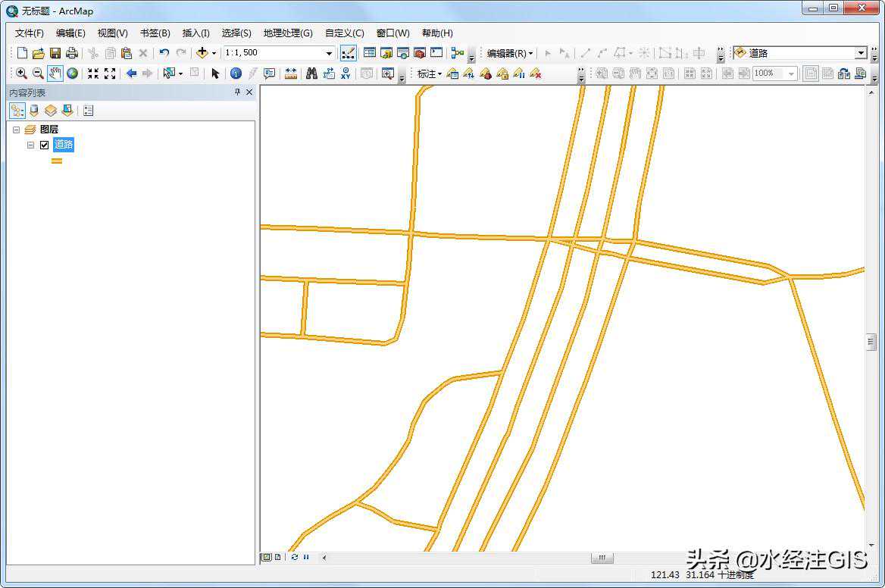
Task: Click the Find binoculars icon
Action: tap(311, 73)
